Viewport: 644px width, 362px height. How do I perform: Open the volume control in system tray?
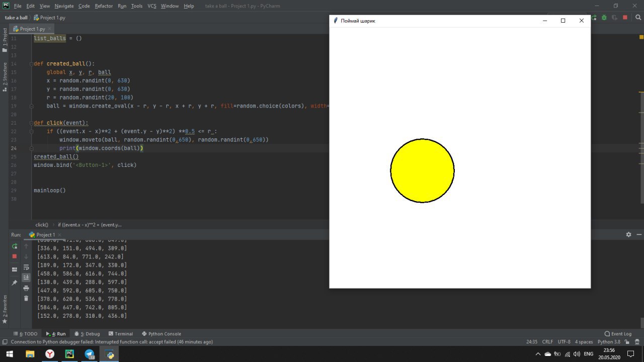(x=576, y=354)
